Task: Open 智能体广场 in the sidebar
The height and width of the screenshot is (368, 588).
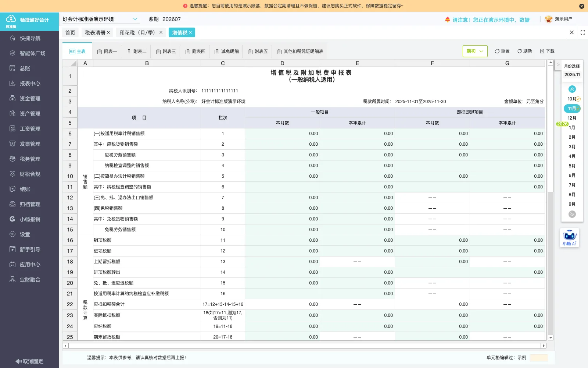Action: coord(29,53)
